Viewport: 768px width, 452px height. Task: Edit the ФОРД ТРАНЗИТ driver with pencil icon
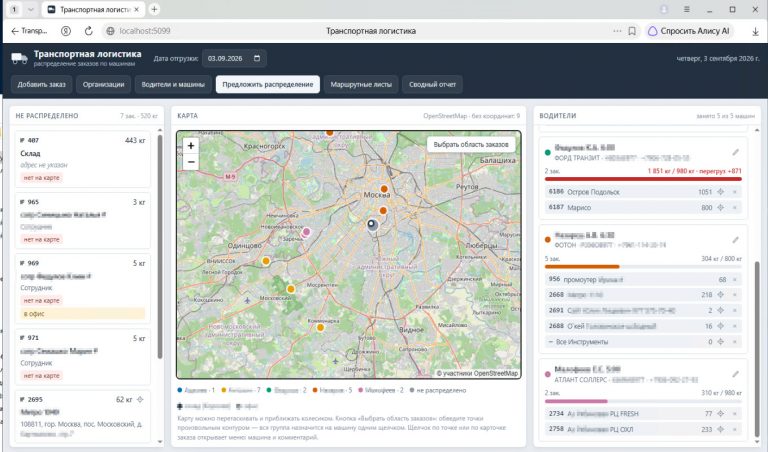coord(735,152)
